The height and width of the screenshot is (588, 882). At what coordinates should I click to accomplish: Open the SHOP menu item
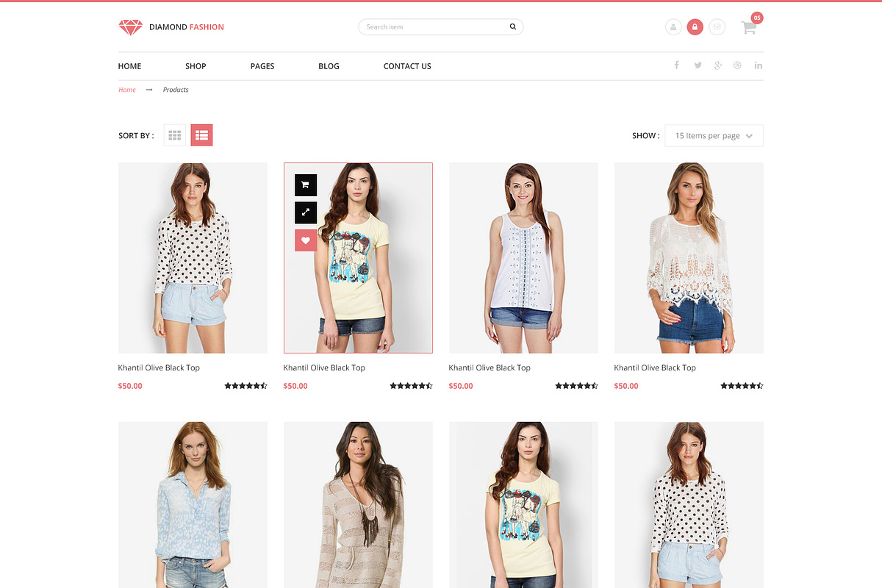pyautogui.click(x=196, y=66)
